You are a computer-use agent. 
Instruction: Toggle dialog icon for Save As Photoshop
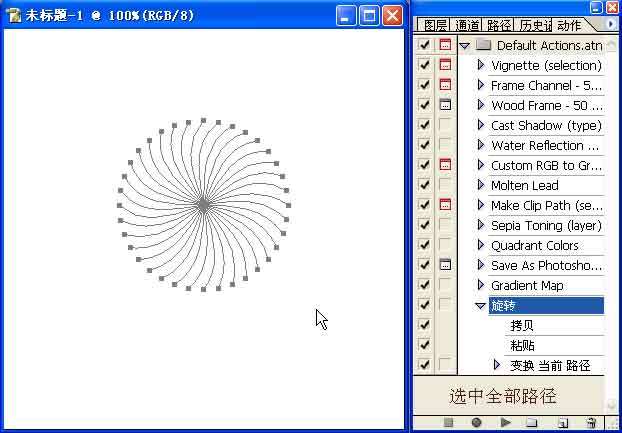[x=445, y=265]
